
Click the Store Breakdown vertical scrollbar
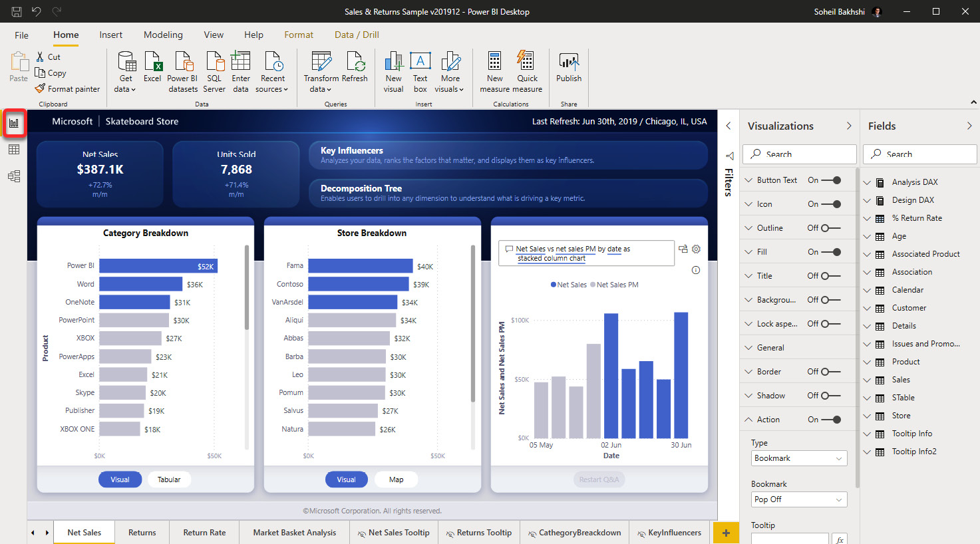pyautogui.click(x=473, y=324)
